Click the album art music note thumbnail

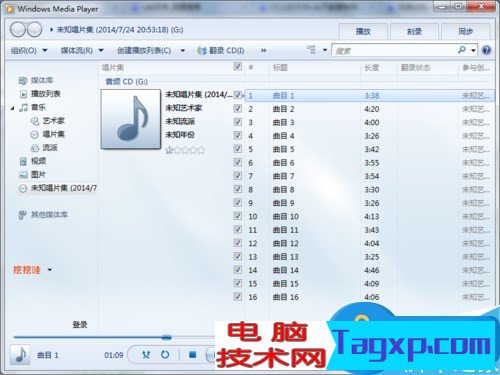[131, 119]
